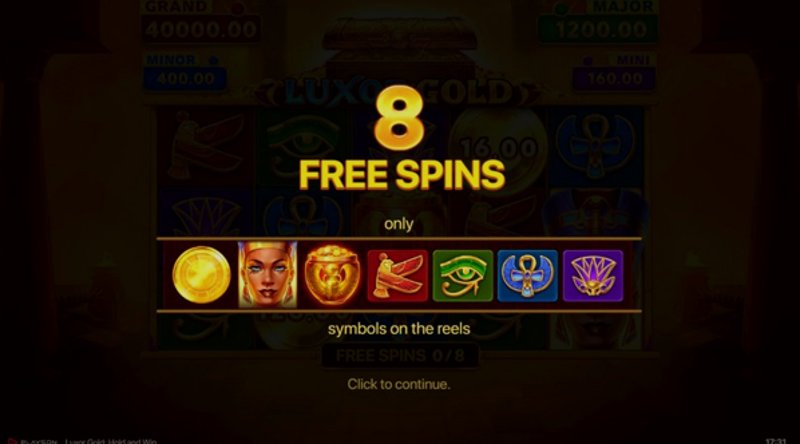This screenshot has height=444, width=800.
Task: Click the MINI jackpot 160.00 display
Action: point(615,79)
